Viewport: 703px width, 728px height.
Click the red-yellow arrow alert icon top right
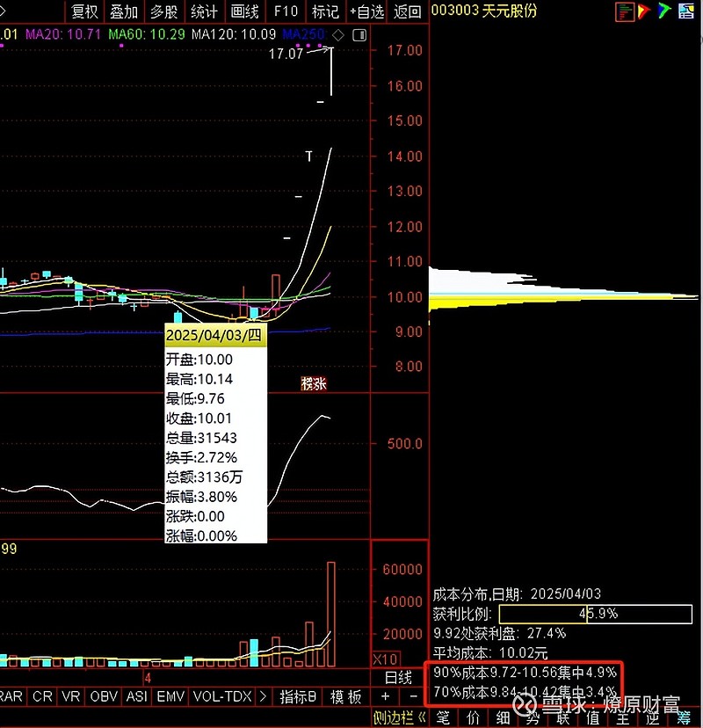643,11
